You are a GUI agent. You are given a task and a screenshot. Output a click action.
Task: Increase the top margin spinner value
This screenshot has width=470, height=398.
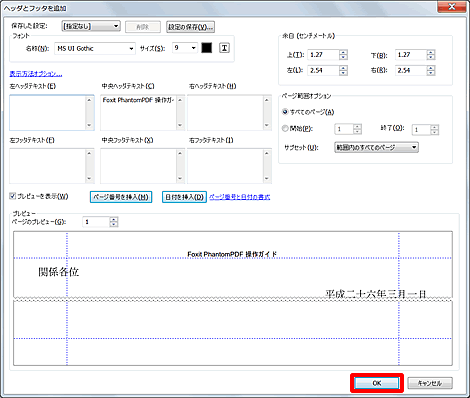click(343, 52)
